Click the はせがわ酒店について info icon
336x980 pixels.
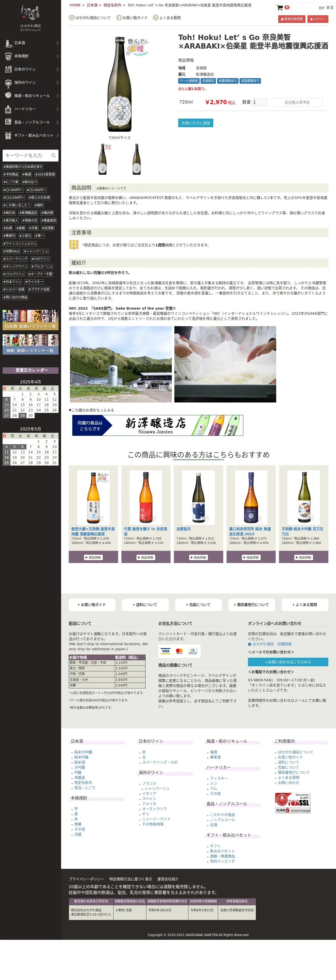tap(72, 18)
